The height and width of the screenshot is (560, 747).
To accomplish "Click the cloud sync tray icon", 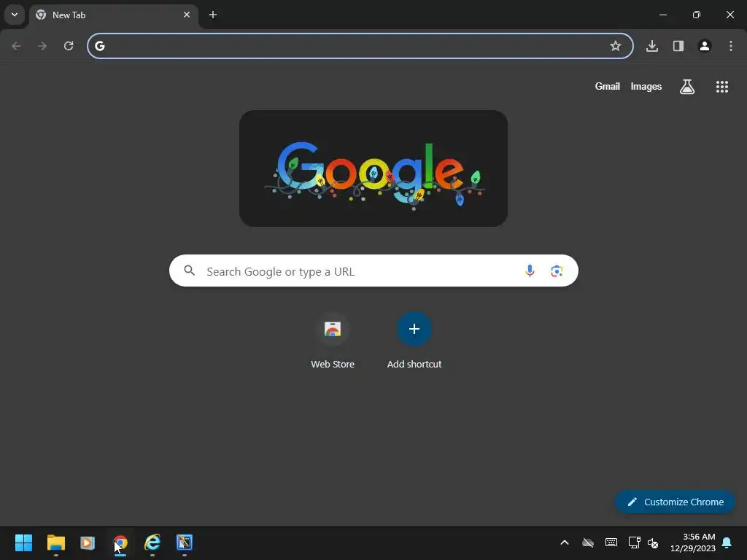I will [588, 542].
